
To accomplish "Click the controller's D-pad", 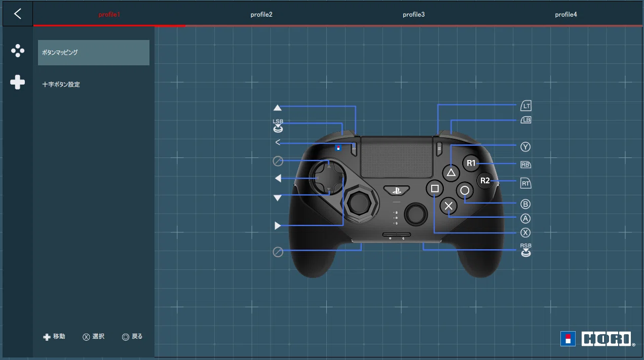I will tap(329, 178).
